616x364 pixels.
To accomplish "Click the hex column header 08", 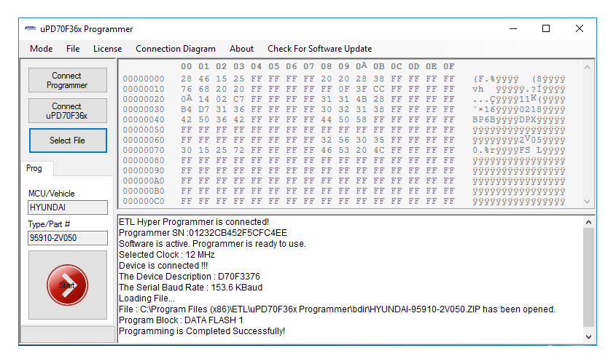I will (x=326, y=67).
